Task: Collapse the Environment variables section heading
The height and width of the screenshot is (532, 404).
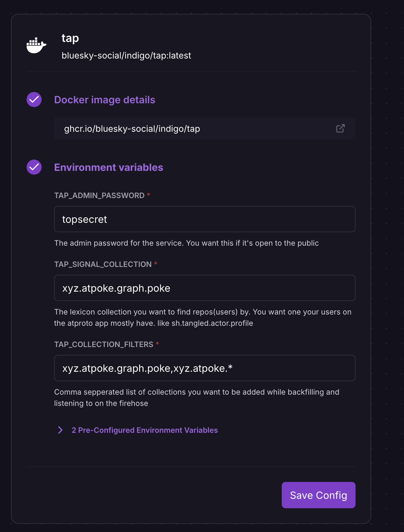Action: coord(109,167)
